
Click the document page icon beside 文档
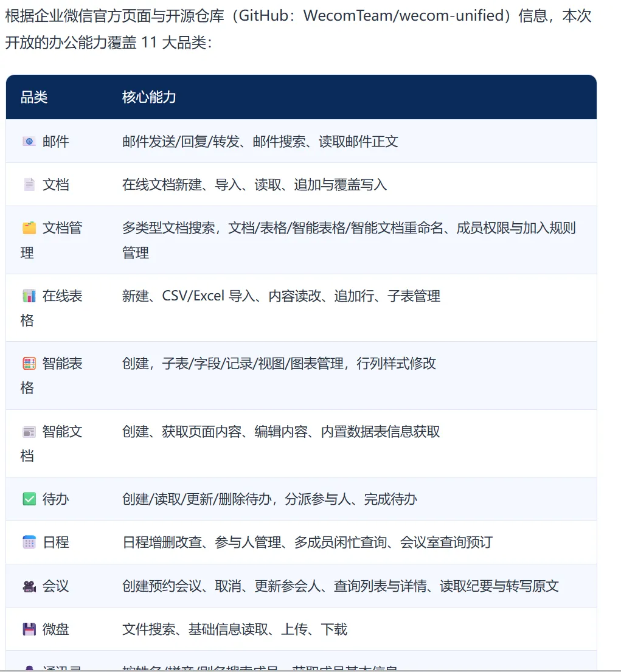click(x=29, y=185)
